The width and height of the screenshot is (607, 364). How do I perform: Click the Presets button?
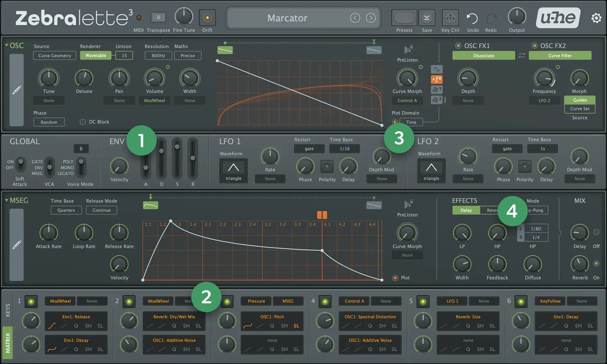404,18
